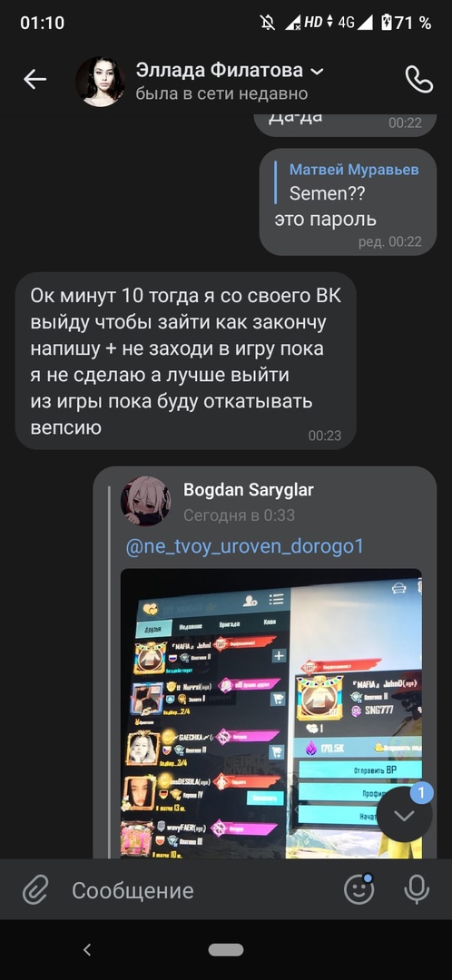Select the 'это пароль' message bubble

point(348,201)
